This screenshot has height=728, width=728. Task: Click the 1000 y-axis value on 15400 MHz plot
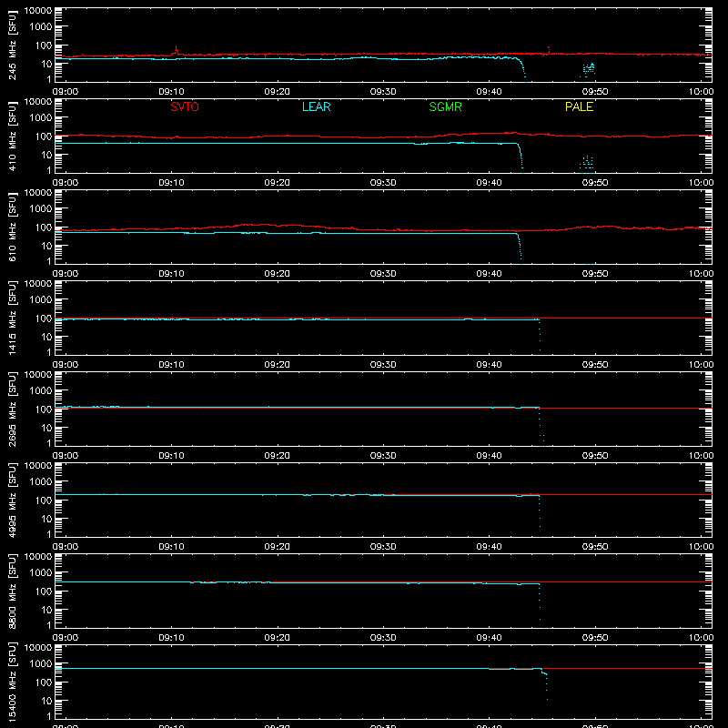click(41, 663)
